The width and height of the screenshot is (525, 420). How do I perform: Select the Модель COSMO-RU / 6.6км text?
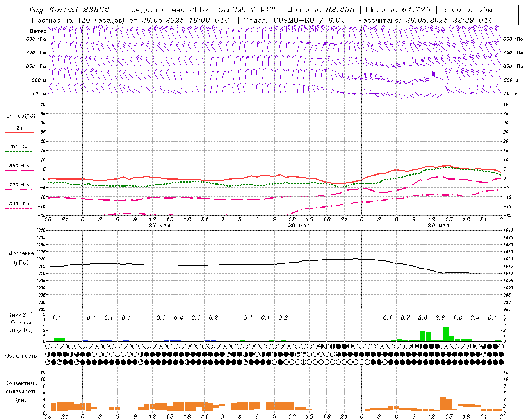296,20
